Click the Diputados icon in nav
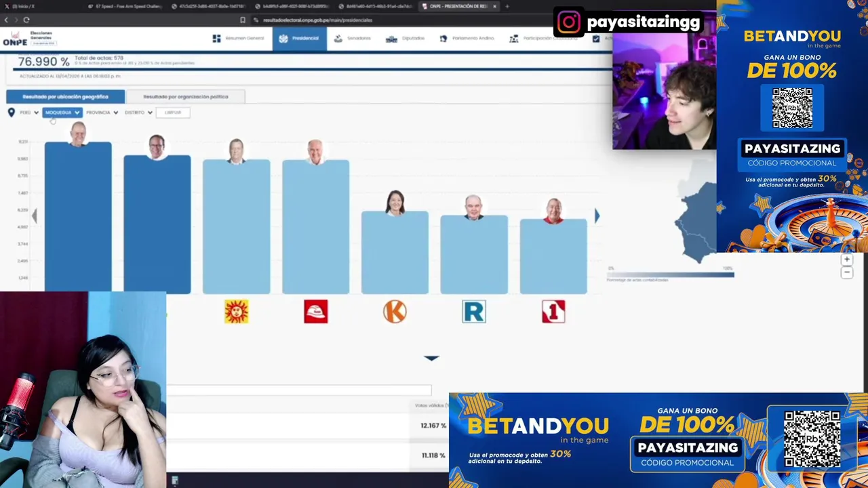The image size is (868, 488). pyautogui.click(x=391, y=39)
